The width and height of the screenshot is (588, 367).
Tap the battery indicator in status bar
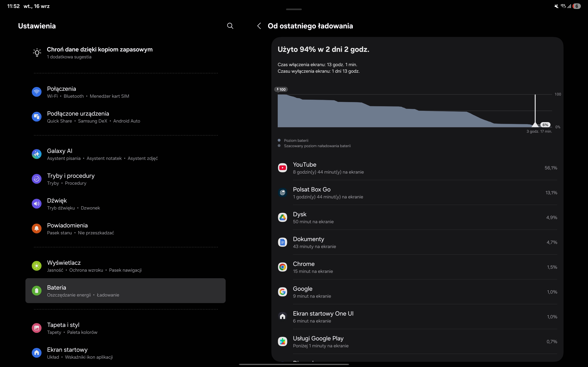coord(577,6)
